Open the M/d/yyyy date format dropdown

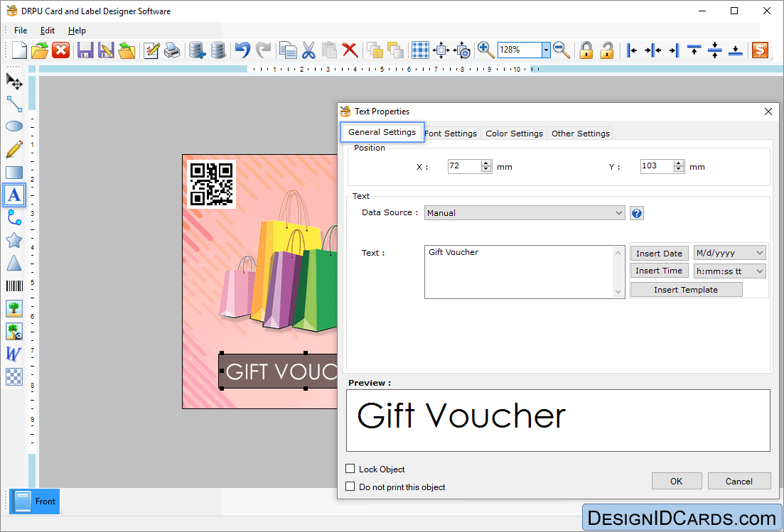click(760, 253)
